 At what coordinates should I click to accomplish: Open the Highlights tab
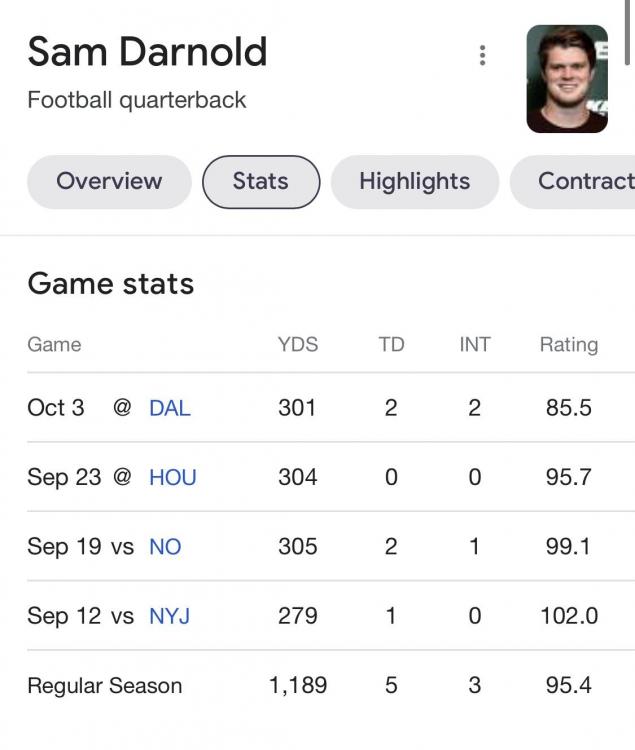tap(414, 182)
